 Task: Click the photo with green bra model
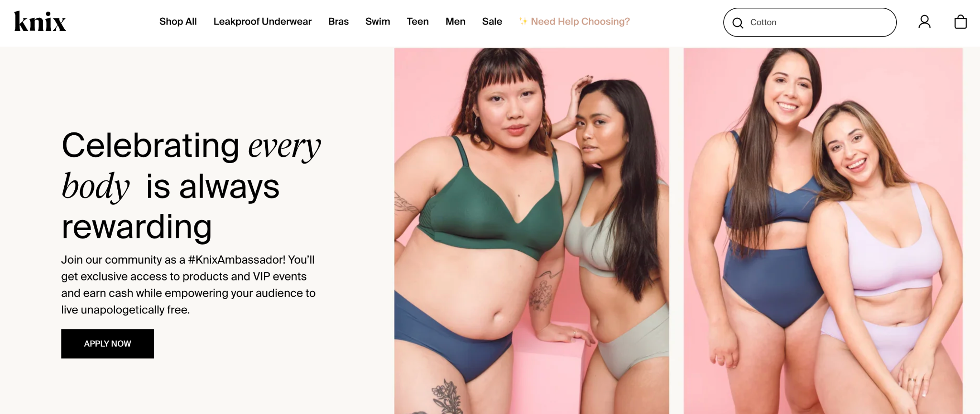(x=531, y=231)
